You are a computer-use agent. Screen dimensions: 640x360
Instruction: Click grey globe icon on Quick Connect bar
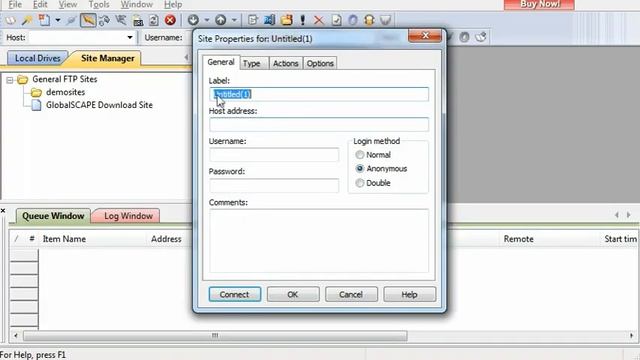click(x=464, y=37)
